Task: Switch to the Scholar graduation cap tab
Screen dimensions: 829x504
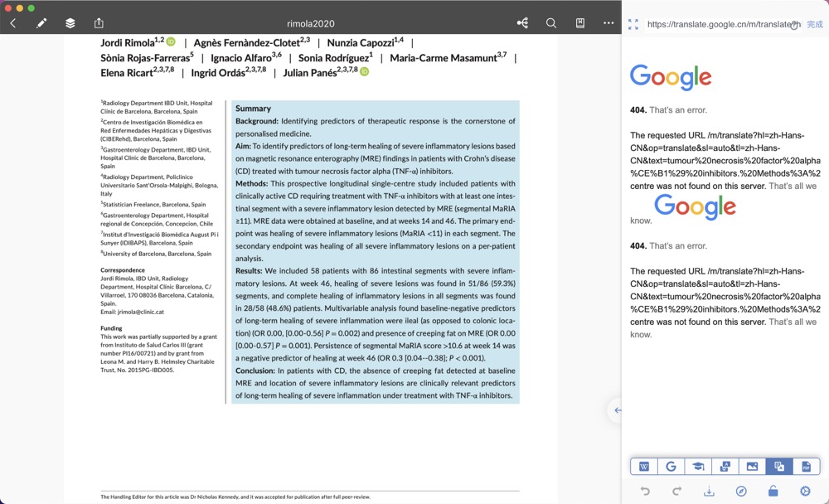Action: point(698,467)
